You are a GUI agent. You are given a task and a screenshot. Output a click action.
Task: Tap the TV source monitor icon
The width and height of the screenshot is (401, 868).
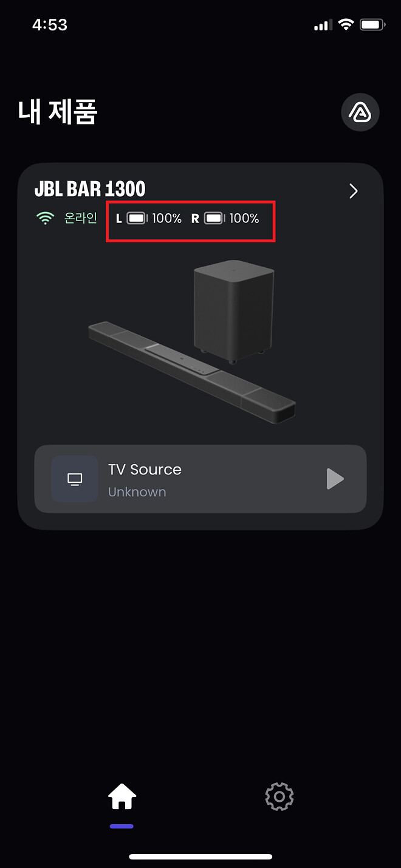[x=75, y=479]
